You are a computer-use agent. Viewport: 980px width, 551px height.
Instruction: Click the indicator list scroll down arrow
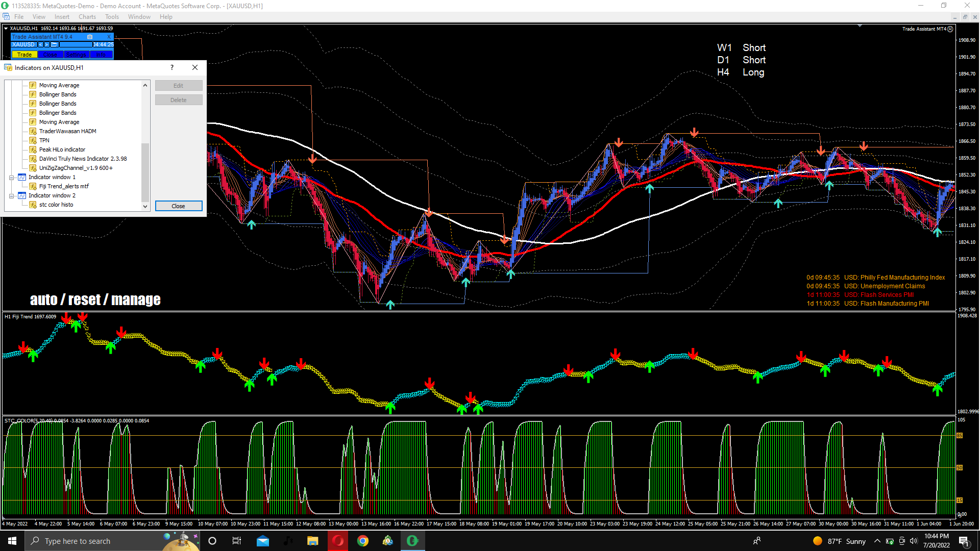coord(145,206)
